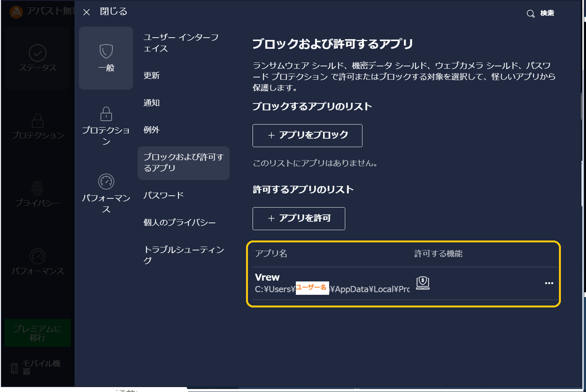Open トラブルシューティング settings page

(183, 255)
